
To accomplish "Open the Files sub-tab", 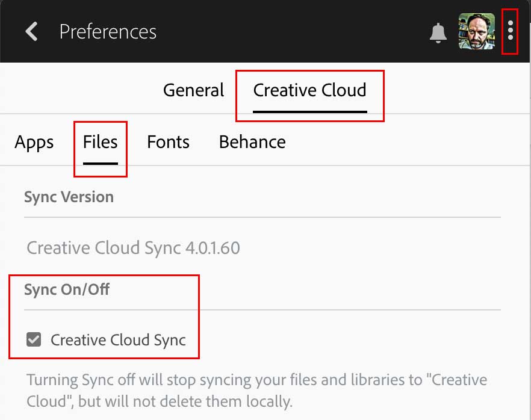I will click(100, 142).
